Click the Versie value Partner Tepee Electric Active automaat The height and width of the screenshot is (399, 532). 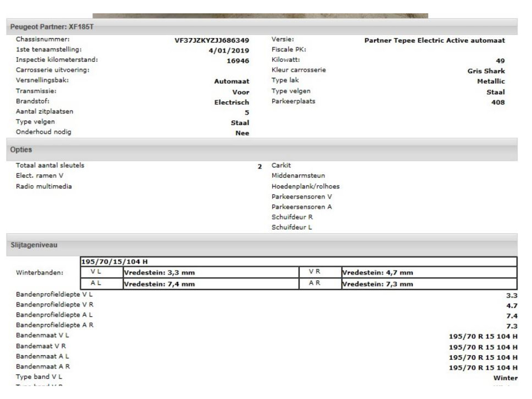[x=434, y=40]
